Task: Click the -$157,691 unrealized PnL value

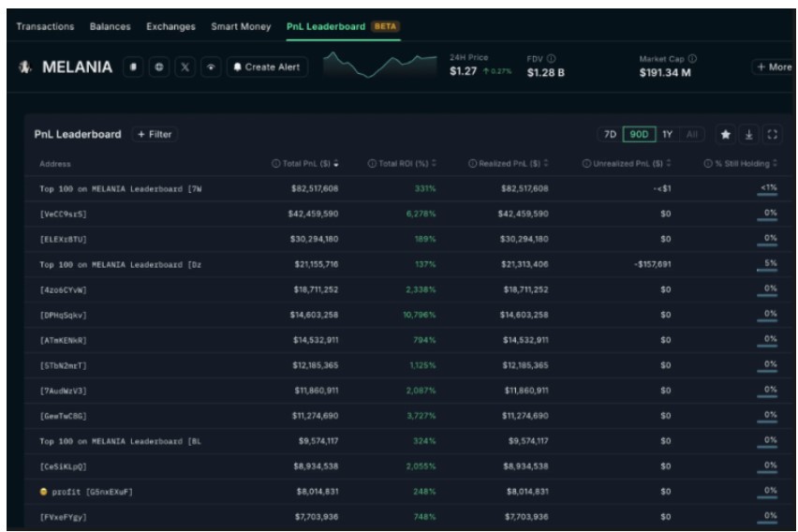Action: (x=653, y=265)
